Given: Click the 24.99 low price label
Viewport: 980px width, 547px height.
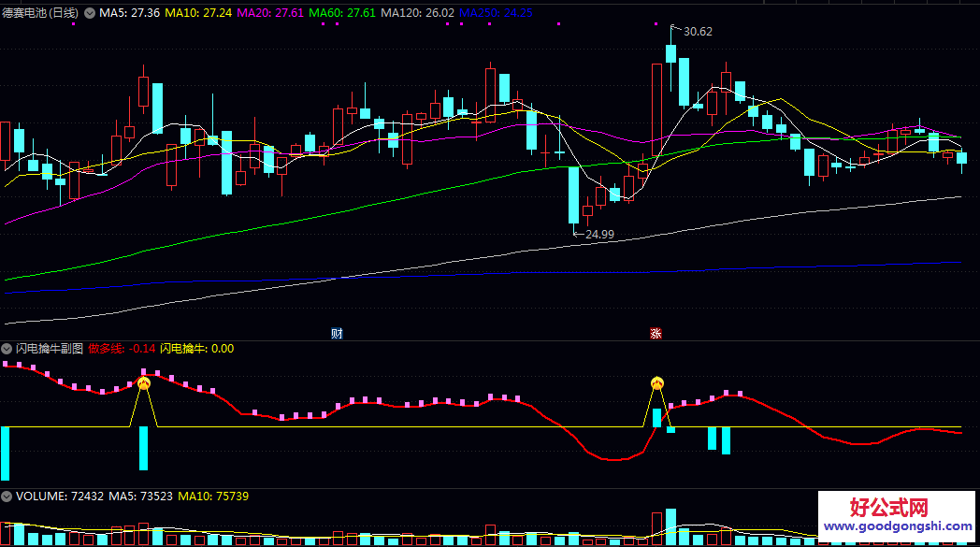Looking at the screenshot, I should [x=599, y=235].
